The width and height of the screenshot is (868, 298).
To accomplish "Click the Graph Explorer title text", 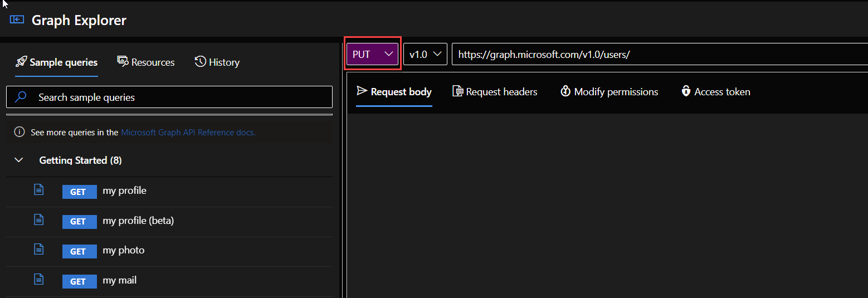I will coord(79,21).
